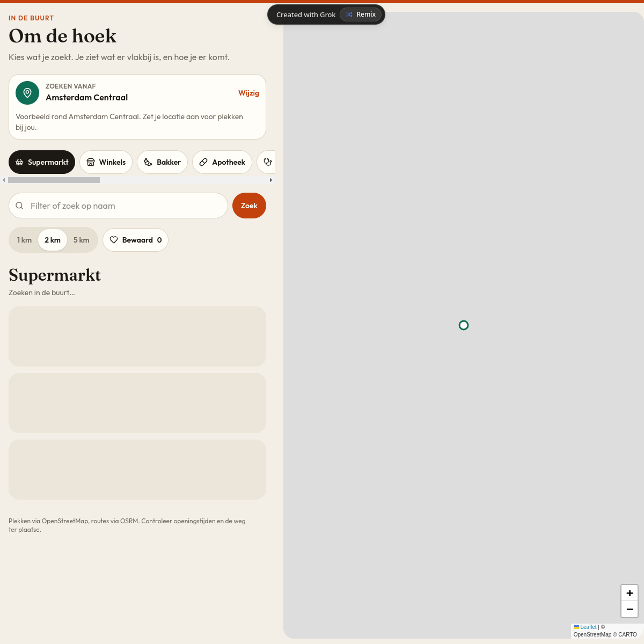Viewport: 644px width, 644px height.
Task: Click the orange Zoek button
Action: [249, 206]
